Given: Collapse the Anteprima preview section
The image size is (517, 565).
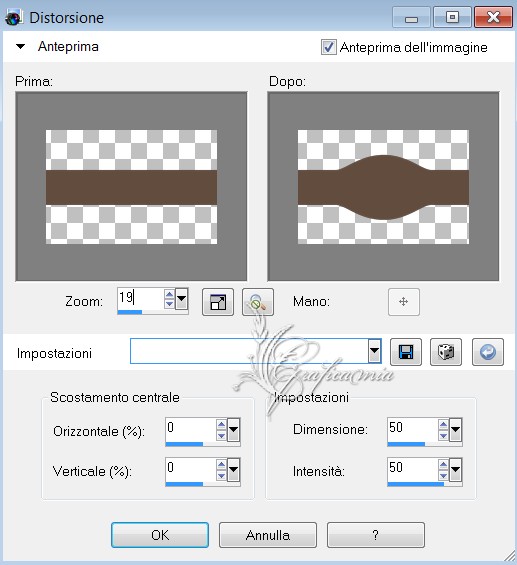Looking at the screenshot, I should 21,46.
